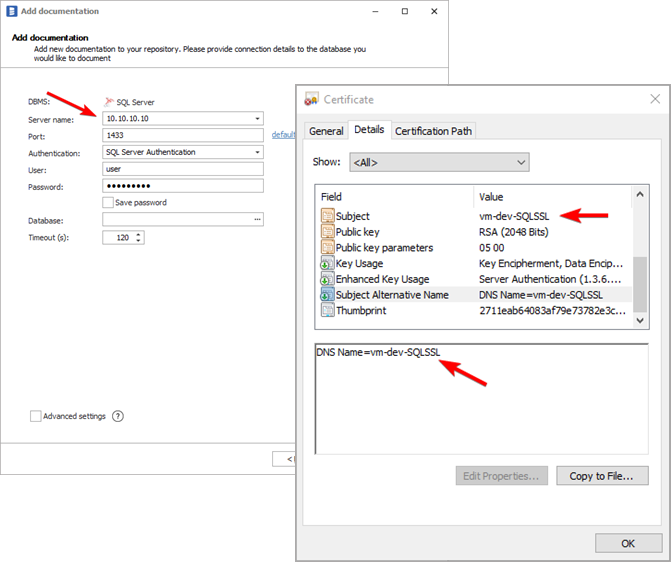Switch to the Details tab
This screenshot has height=562, width=671.
(x=369, y=130)
